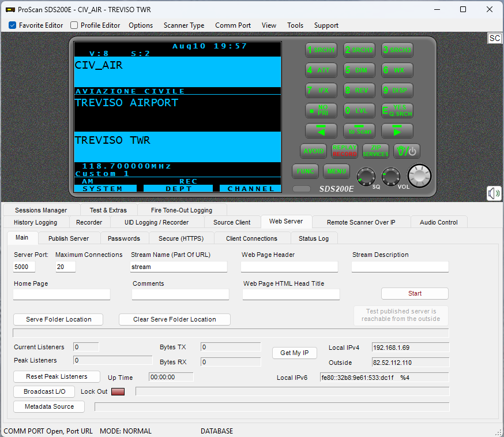
Task: Click the large rotary scroll knob
Action: click(x=419, y=176)
